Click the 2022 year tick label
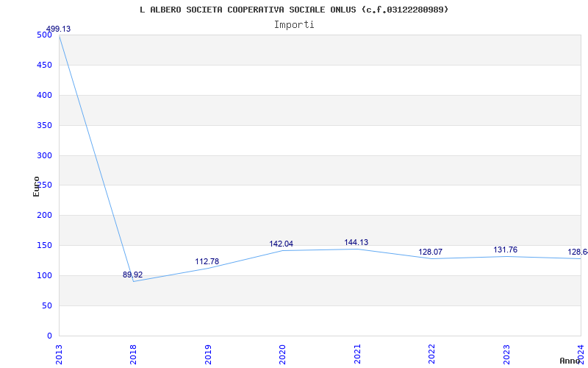The width and height of the screenshot is (588, 368). tap(432, 354)
